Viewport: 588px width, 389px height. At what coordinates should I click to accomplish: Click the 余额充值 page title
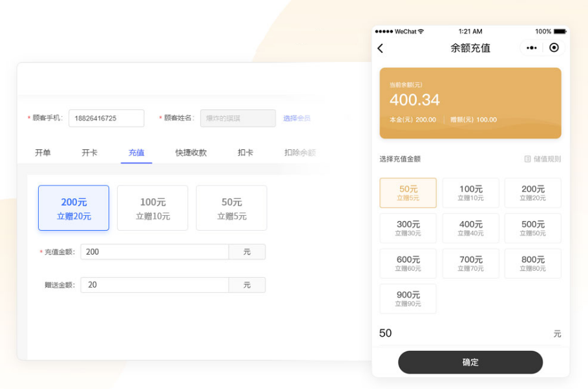pyautogui.click(x=470, y=48)
